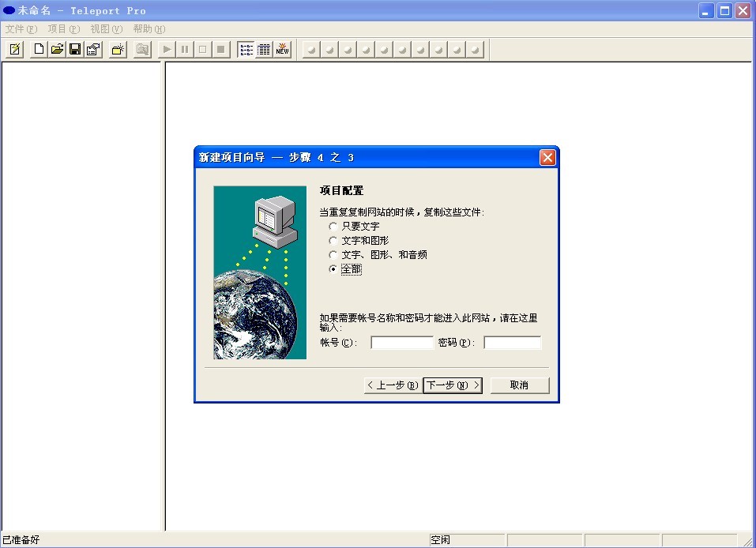Open a project with the folder icon

(58, 49)
